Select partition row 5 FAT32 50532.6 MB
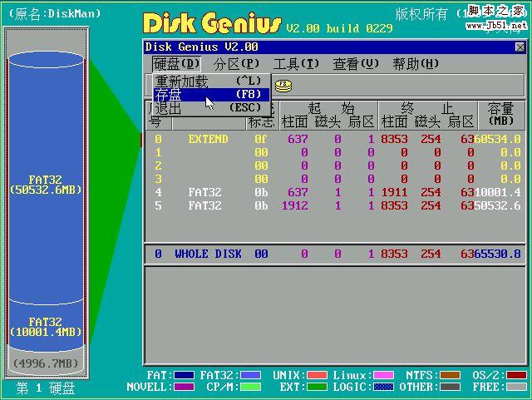The width and height of the screenshot is (532, 400). [x=332, y=205]
